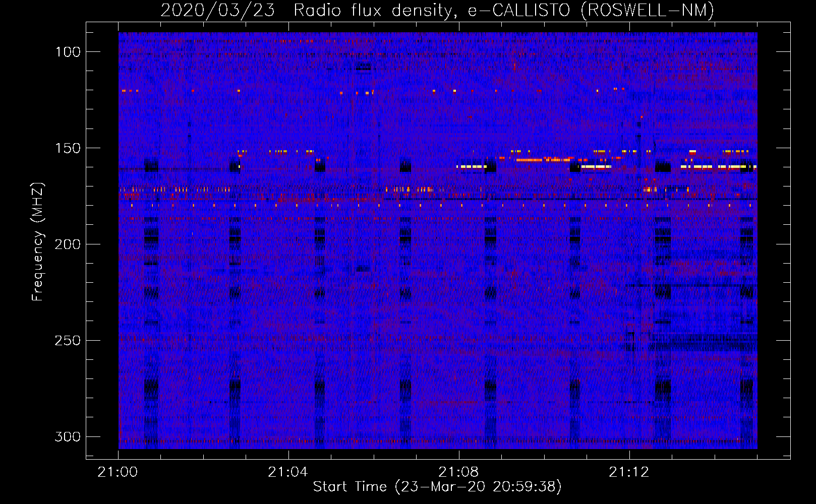Click the 'Frequency (MHZ)' axis label

pos(38,242)
